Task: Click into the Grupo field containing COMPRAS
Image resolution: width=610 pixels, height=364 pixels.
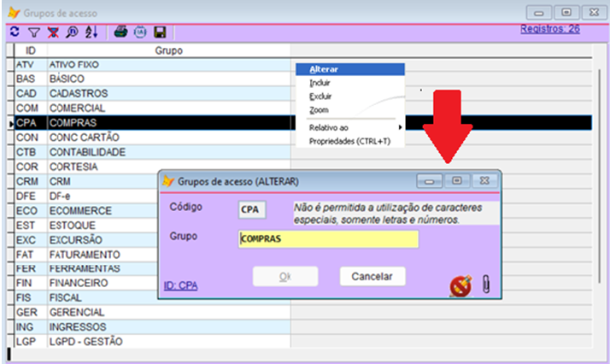Action: (328, 239)
